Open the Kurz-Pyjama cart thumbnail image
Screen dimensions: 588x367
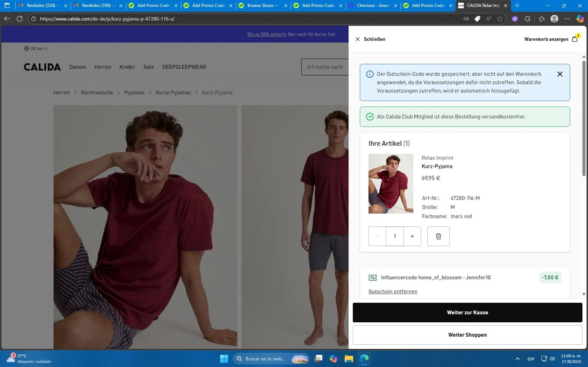(391, 184)
